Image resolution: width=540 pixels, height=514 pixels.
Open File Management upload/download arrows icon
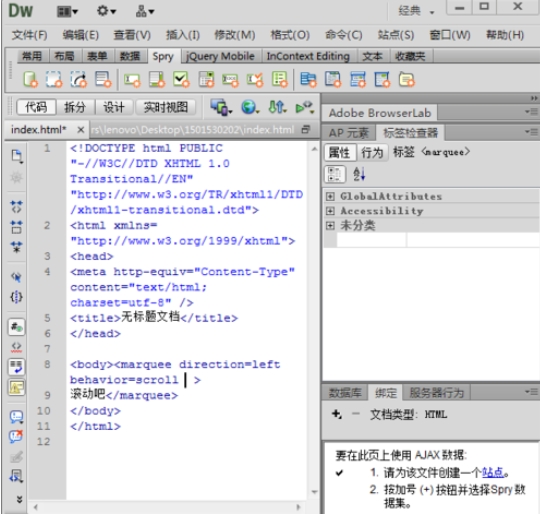coord(277,107)
